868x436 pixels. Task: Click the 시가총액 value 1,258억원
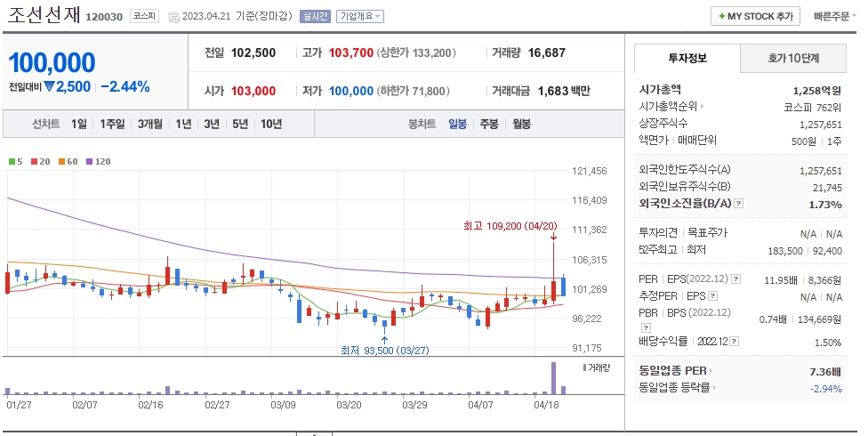[817, 90]
